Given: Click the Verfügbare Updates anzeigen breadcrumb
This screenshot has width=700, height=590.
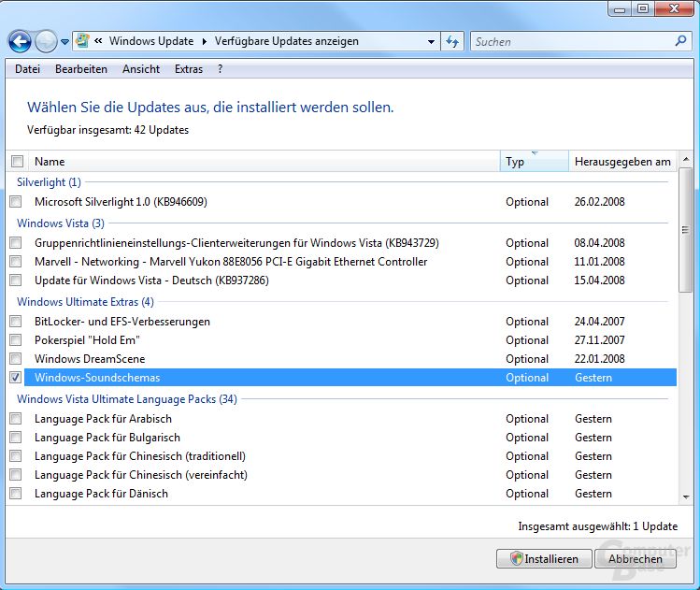Looking at the screenshot, I should (287, 41).
